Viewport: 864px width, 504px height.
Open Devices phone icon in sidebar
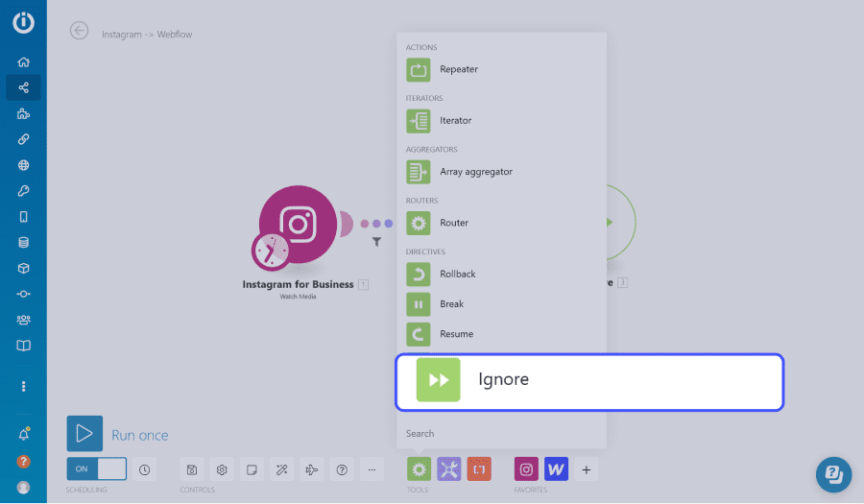coord(23,216)
